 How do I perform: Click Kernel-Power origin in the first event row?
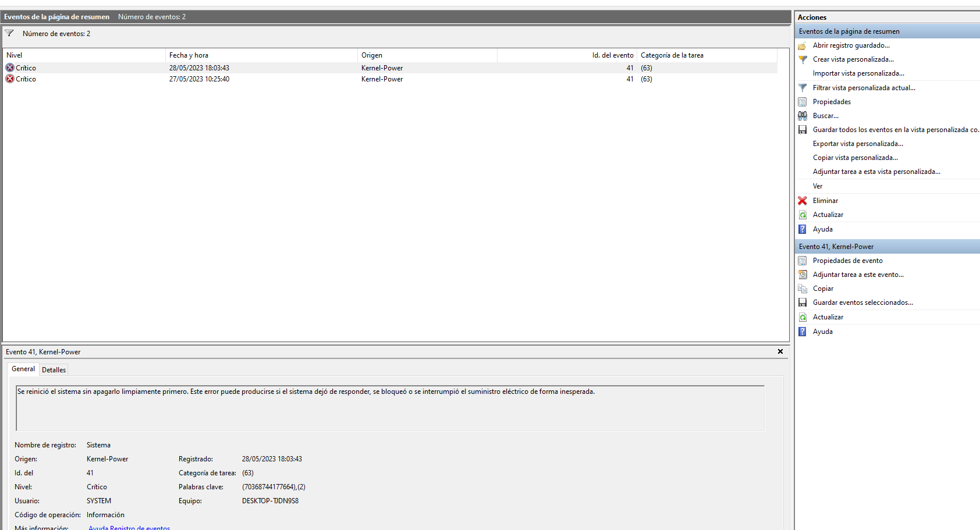(x=382, y=68)
